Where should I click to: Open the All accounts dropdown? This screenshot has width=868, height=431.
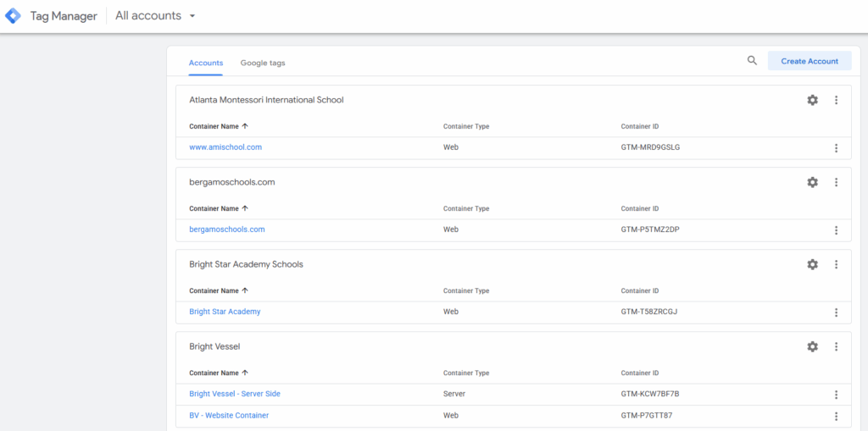pos(155,16)
